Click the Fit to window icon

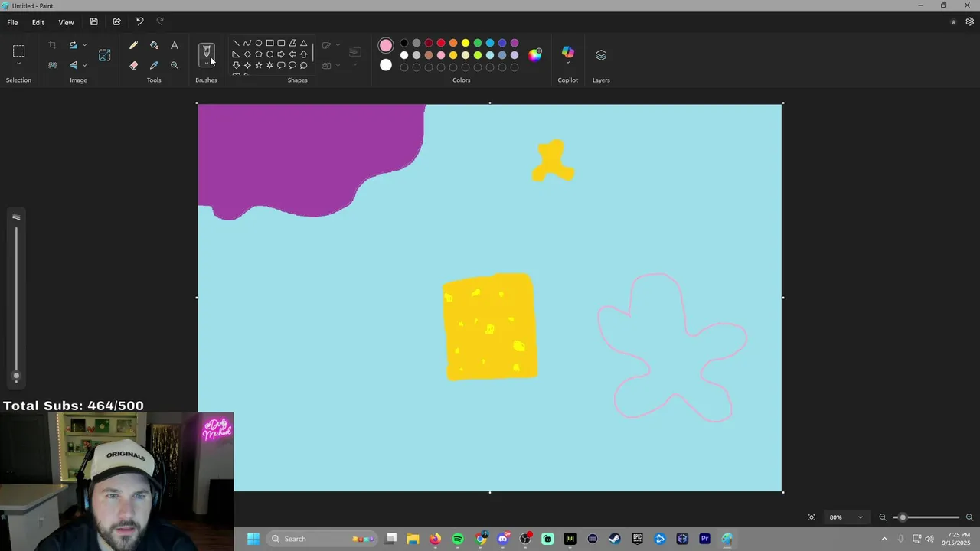(x=812, y=517)
